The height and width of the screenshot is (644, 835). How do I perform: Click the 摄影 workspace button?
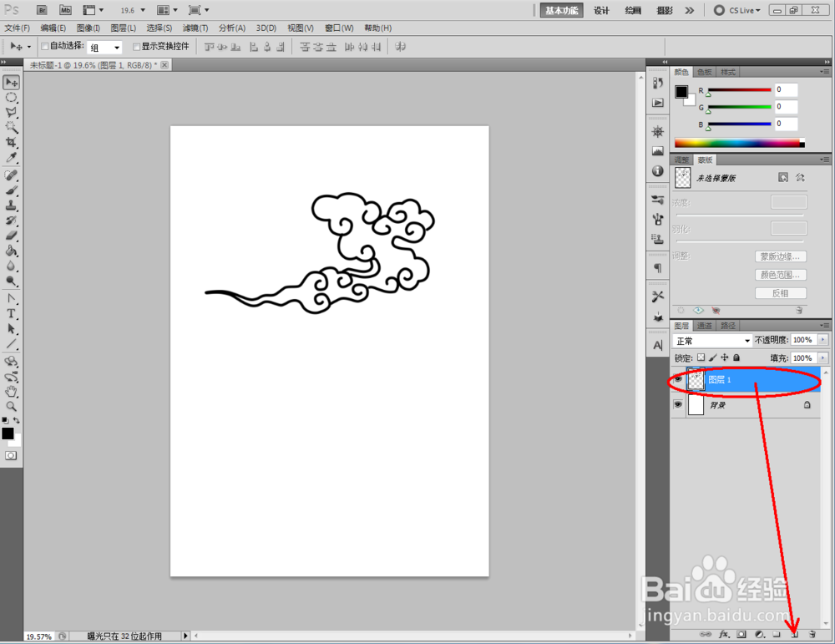click(x=664, y=10)
